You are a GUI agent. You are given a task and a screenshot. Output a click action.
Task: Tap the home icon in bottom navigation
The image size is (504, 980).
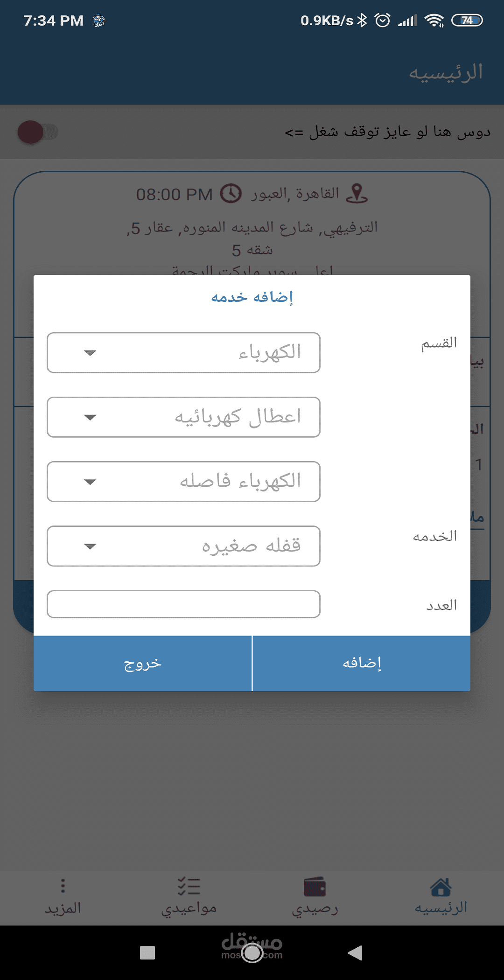coord(441,887)
